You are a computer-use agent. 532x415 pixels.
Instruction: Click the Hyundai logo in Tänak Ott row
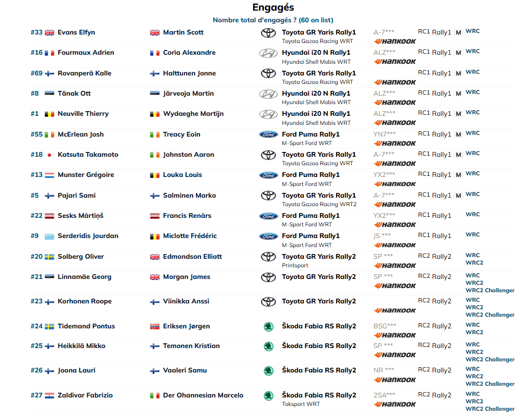pyautogui.click(x=268, y=94)
